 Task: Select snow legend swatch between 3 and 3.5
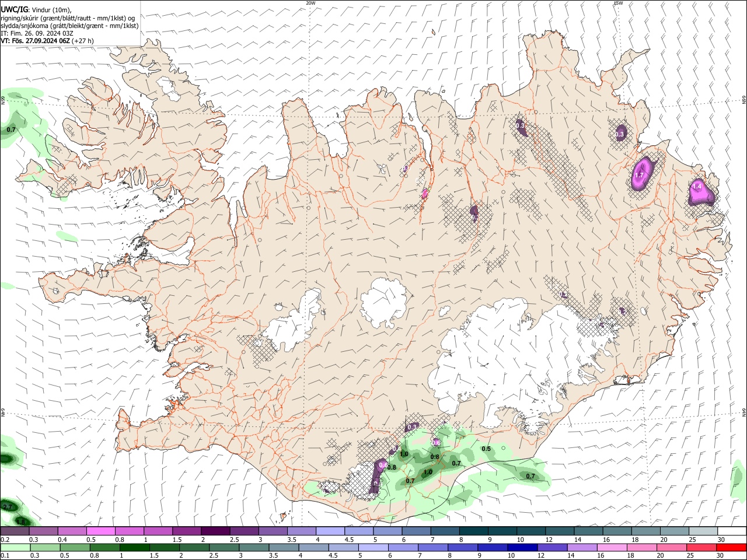click(x=272, y=531)
